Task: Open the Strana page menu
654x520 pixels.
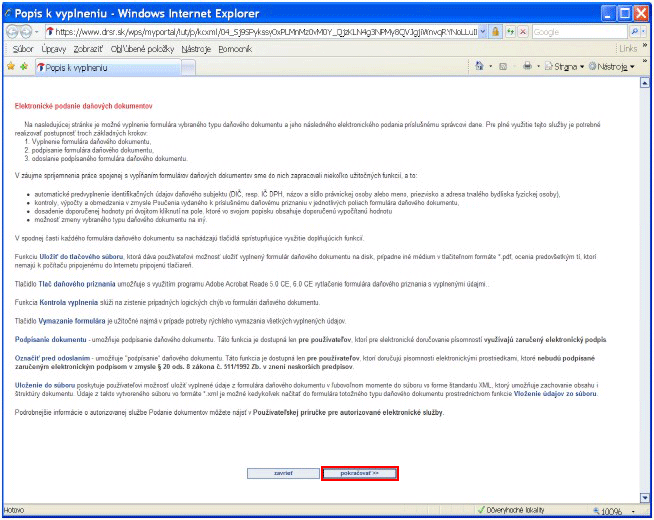Action: (x=564, y=66)
